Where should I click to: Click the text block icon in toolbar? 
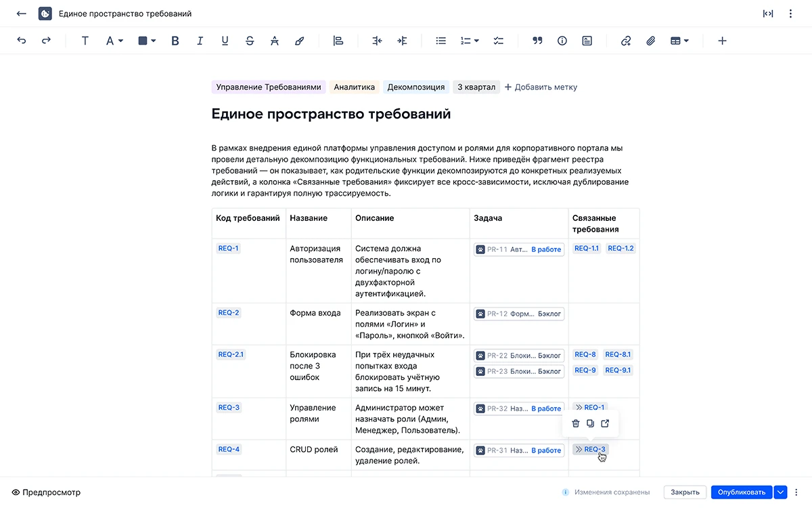point(587,41)
